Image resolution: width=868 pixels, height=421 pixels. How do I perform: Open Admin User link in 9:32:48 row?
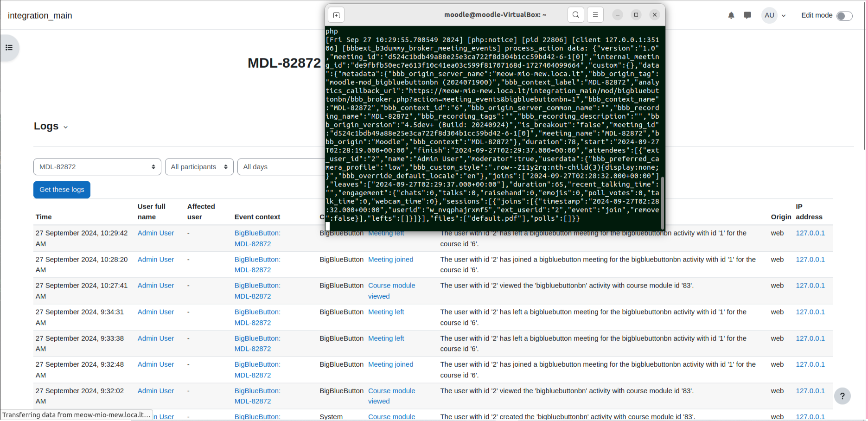pos(156,364)
